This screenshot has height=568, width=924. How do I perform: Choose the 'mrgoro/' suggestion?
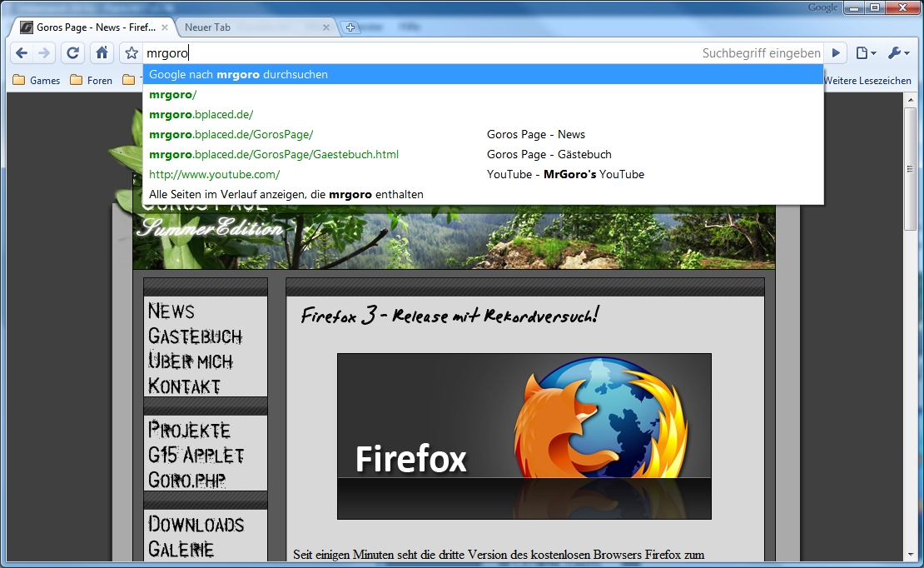(x=483, y=94)
